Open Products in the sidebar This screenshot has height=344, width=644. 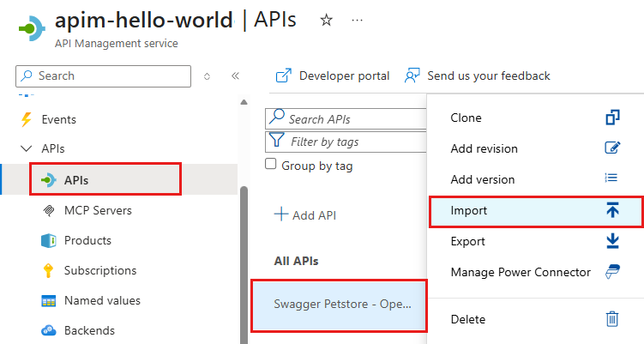pyautogui.click(x=87, y=240)
